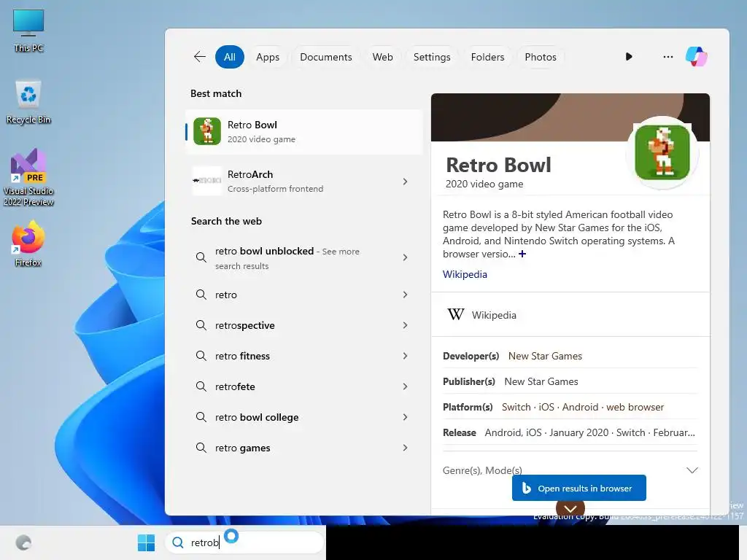Click the 'New Star Games' developer value
747x560 pixels.
(545, 356)
